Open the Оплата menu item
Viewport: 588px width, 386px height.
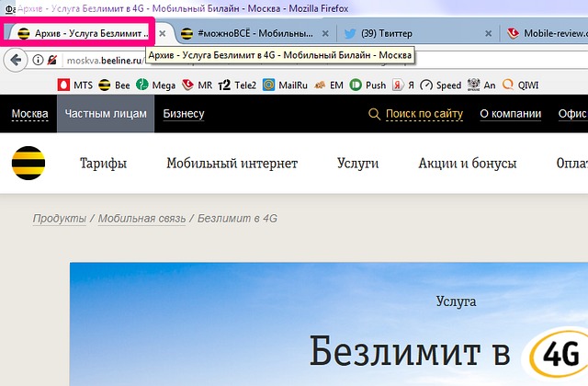[571, 164]
